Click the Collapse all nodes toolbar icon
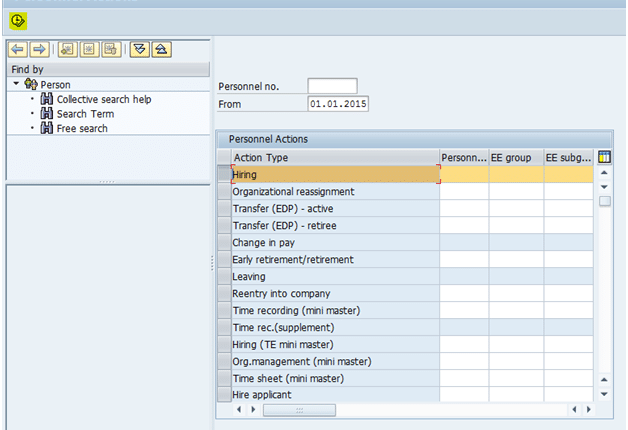Image resolution: width=628 pixels, height=430 pixels. click(161, 50)
